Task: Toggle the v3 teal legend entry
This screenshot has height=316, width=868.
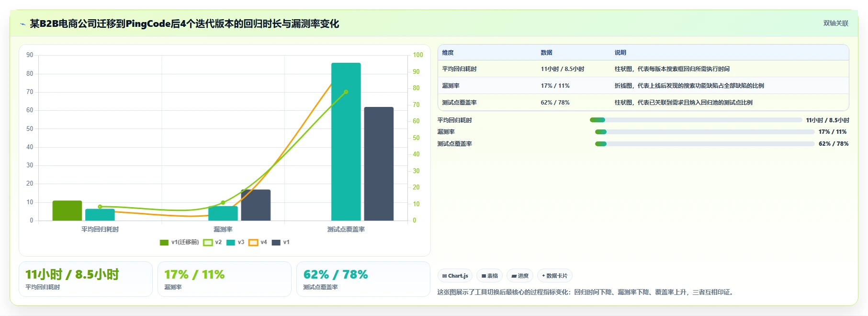Action: (235, 243)
